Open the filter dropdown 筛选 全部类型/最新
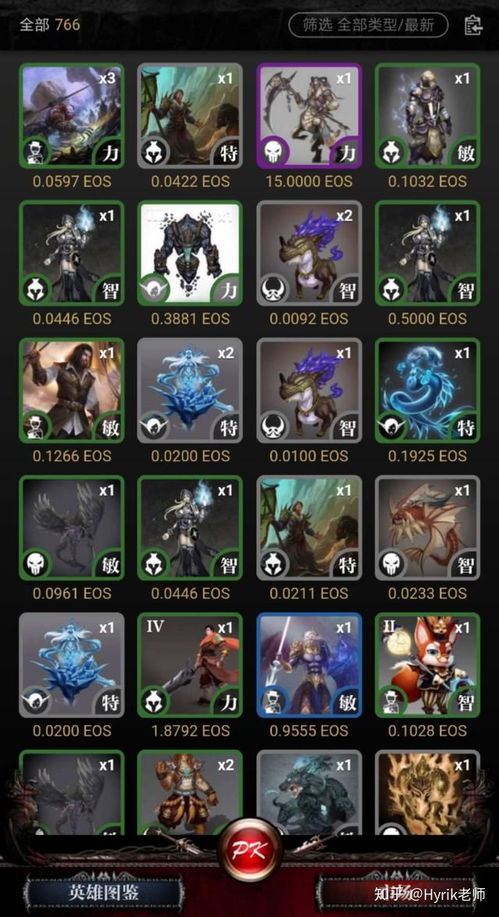 [369, 25]
